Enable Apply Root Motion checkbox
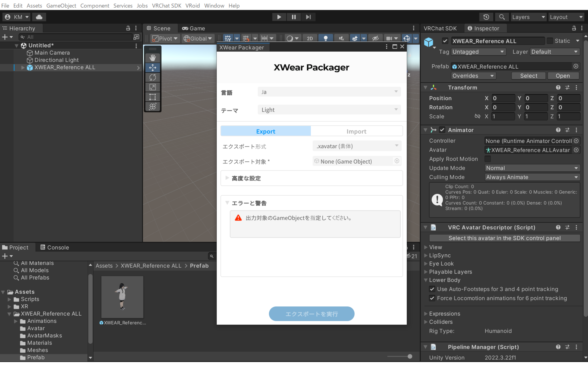Image resolution: width=588 pixels, height=370 pixels. [x=488, y=159]
